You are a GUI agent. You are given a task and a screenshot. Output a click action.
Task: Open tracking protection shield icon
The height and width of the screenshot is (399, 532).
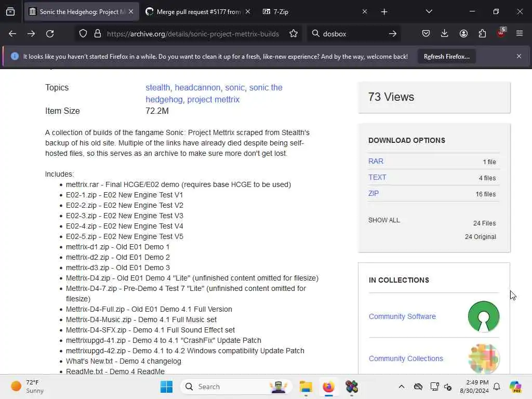[83, 34]
